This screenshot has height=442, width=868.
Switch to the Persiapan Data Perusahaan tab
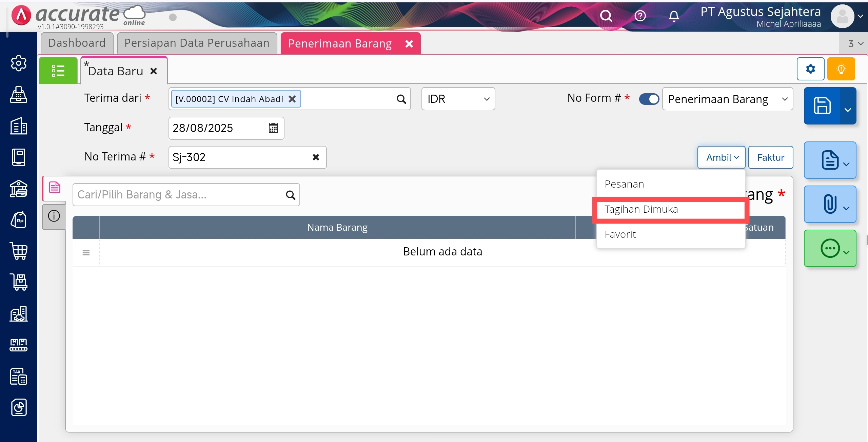coord(197,43)
